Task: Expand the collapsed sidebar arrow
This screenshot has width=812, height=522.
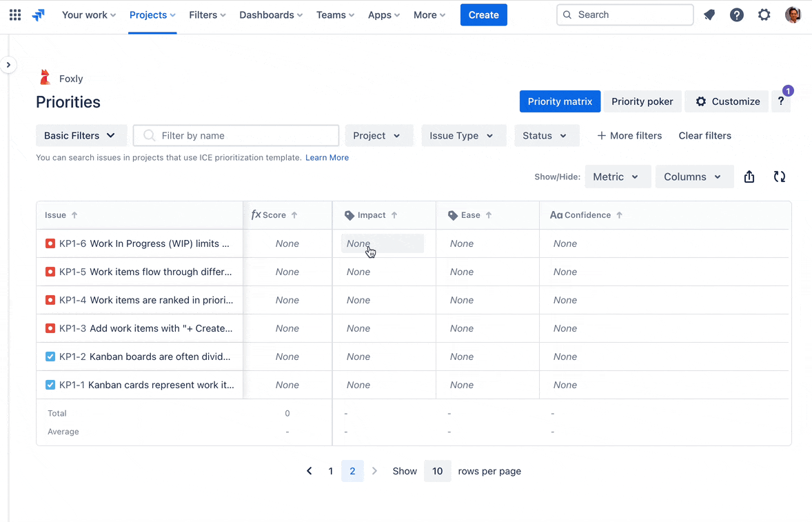Action: pyautogui.click(x=8, y=65)
